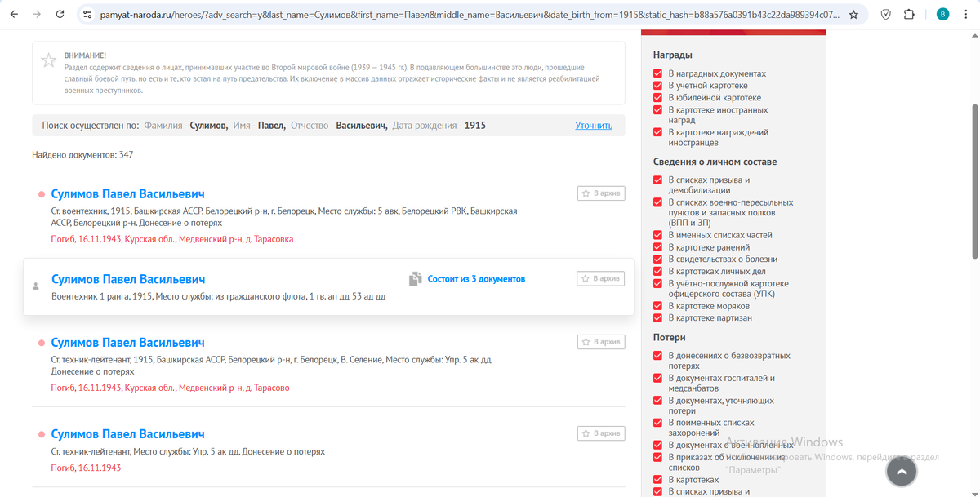This screenshot has width=980, height=497.
Task: Toggle "В картотеке моряков" checkbox
Action: pyautogui.click(x=658, y=306)
